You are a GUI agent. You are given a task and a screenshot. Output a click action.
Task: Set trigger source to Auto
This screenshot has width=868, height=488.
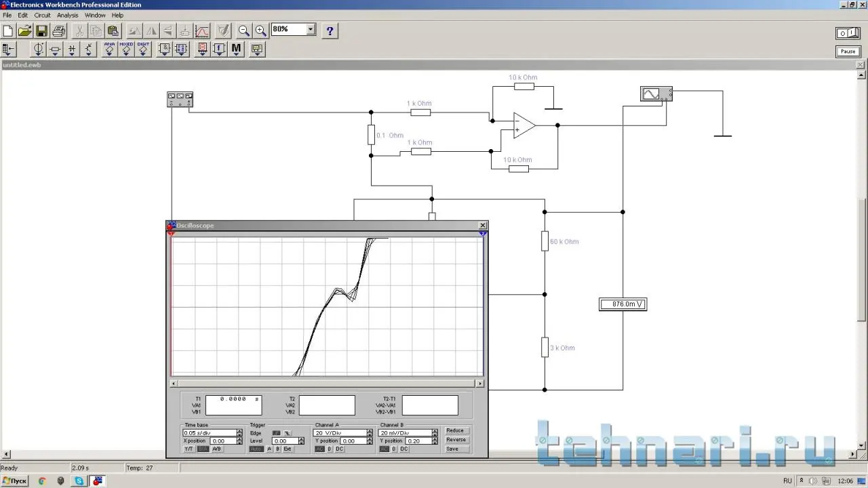pos(256,449)
